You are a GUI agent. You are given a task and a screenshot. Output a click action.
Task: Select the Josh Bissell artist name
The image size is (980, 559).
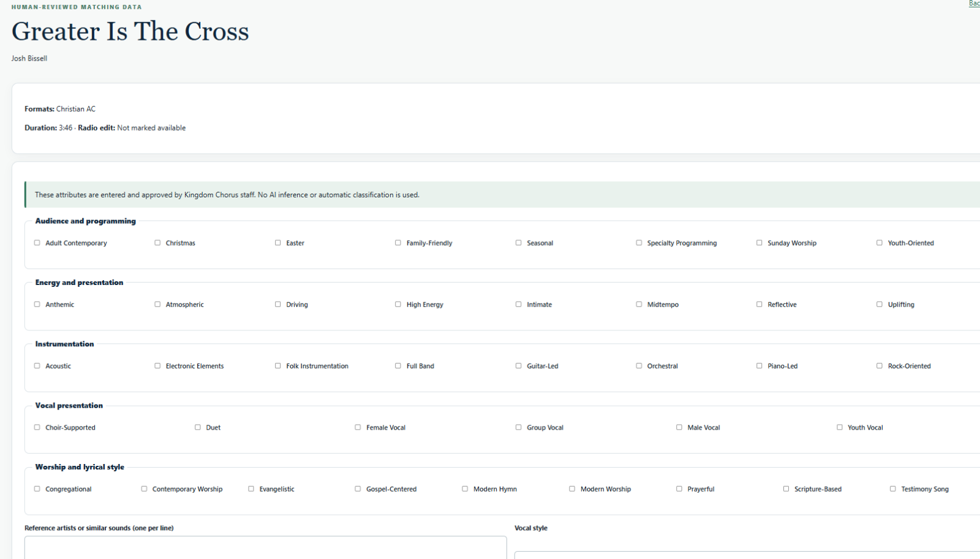29,58
